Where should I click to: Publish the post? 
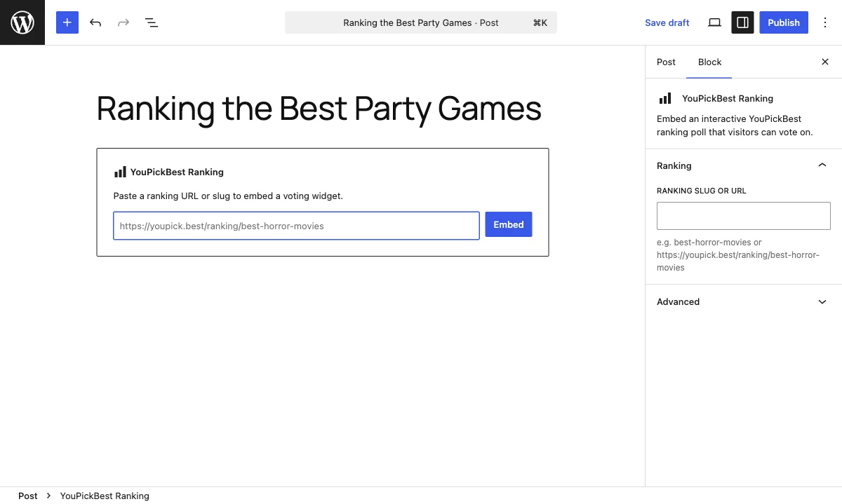click(x=784, y=22)
